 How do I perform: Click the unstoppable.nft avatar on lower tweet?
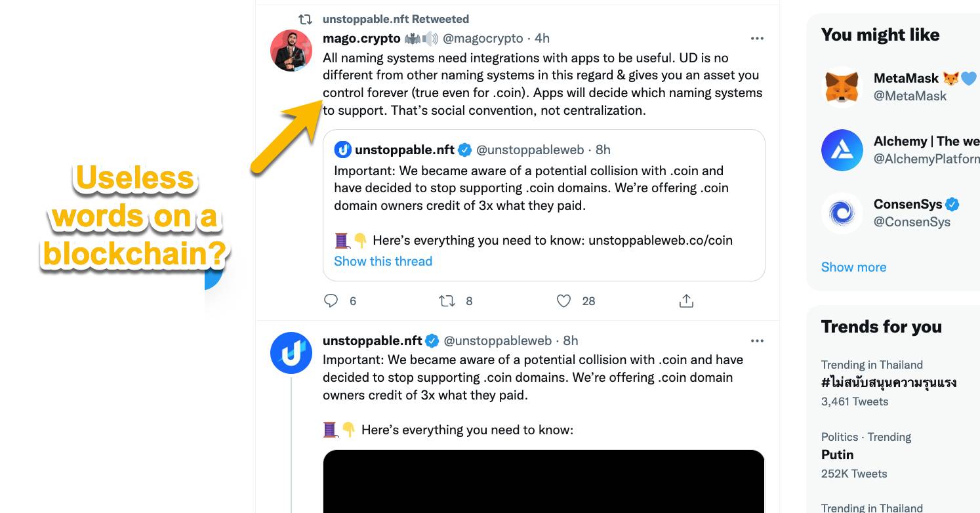pyautogui.click(x=291, y=353)
